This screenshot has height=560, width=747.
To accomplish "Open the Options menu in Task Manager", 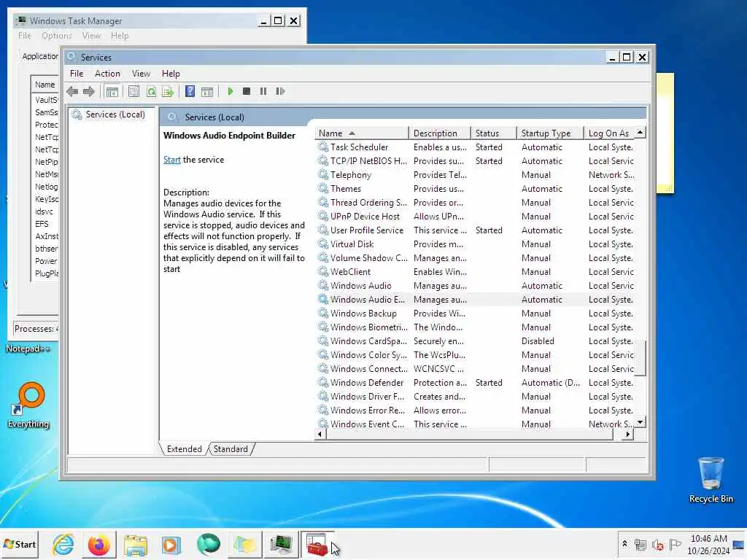I will pos(56,36).
